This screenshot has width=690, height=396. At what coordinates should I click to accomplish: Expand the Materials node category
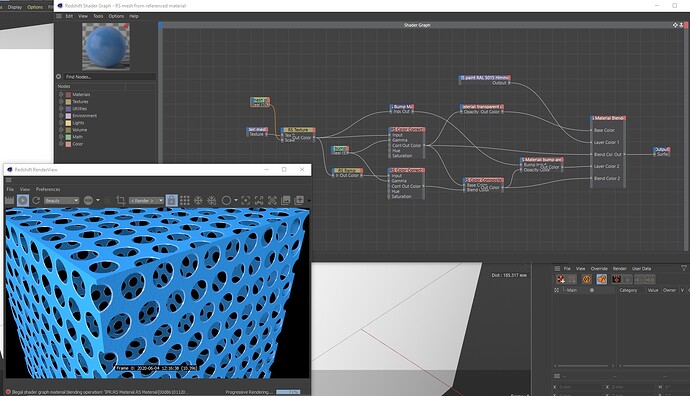(x=61, y=95)
